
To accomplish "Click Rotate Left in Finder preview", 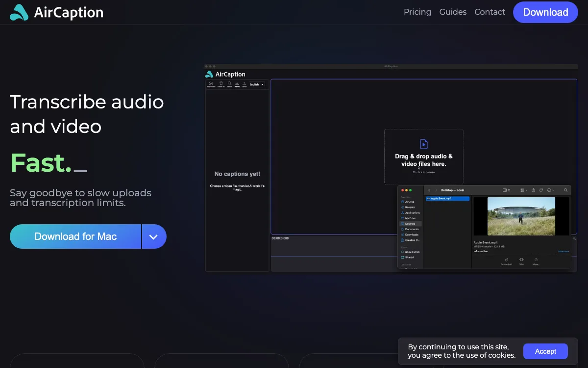I will [x=506, y=261].
